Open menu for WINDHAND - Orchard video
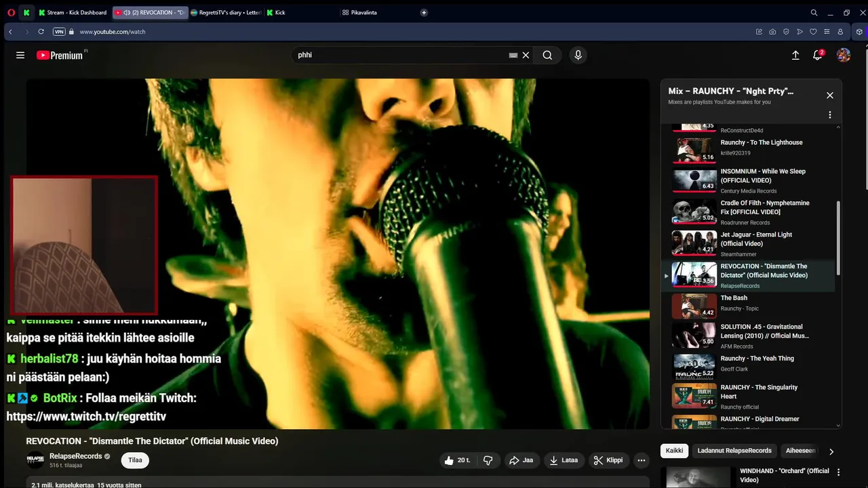Screen dimensions: 868x488 [838, 472]
